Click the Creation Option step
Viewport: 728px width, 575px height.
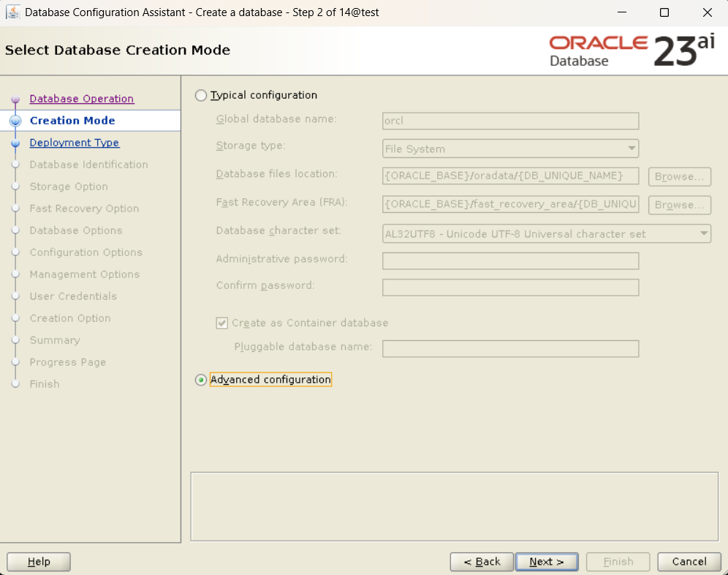click(x=70, y=318)
